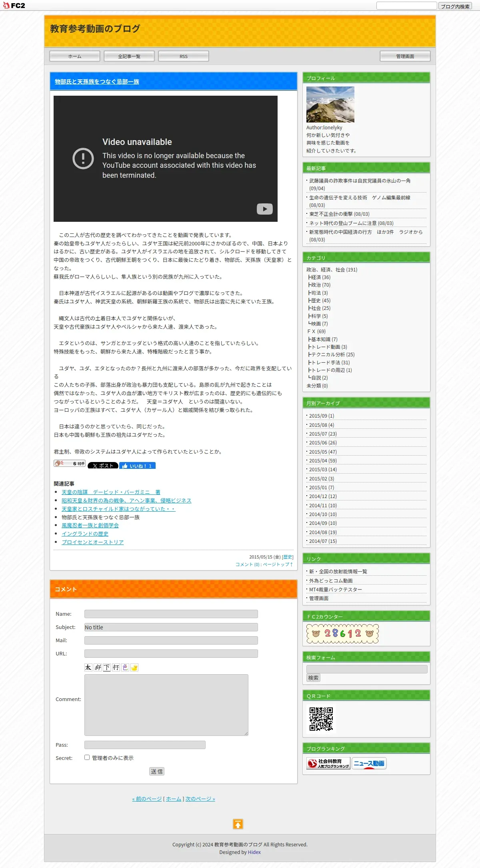
Task: Open monthly archive 2014/07 (15)
Action: point(323,541)
